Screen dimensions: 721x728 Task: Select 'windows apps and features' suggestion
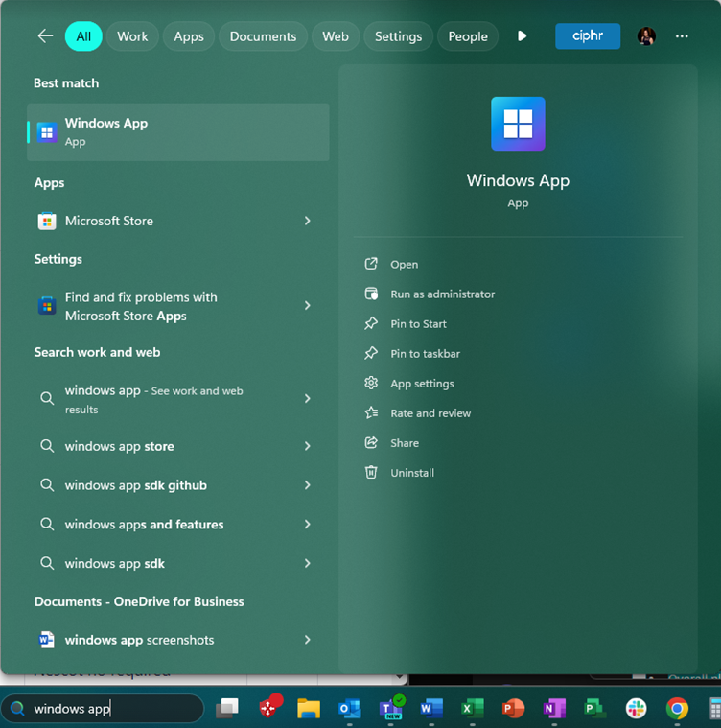[x=178, y=524]
